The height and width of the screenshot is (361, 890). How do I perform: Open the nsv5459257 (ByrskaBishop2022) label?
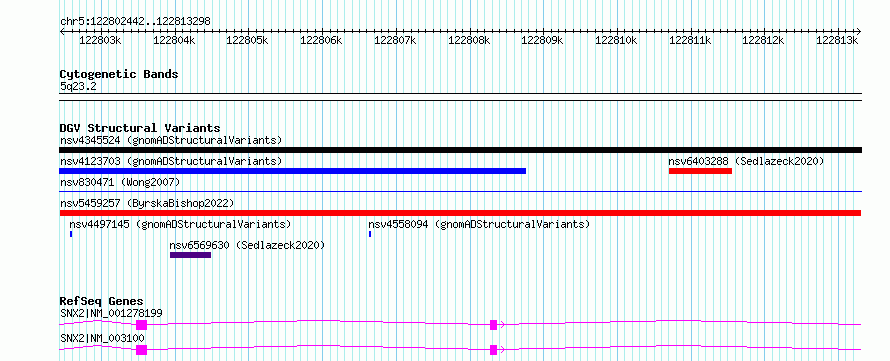147,203
